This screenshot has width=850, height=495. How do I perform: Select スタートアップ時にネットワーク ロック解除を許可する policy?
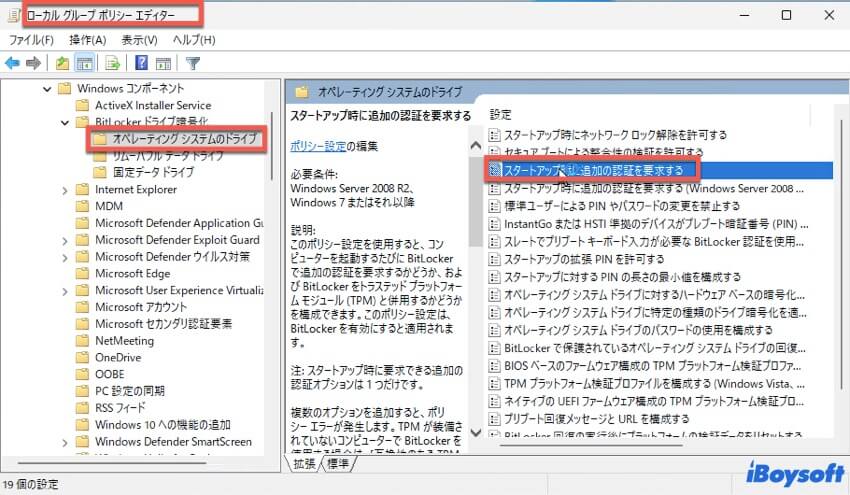tap(615, 134)
